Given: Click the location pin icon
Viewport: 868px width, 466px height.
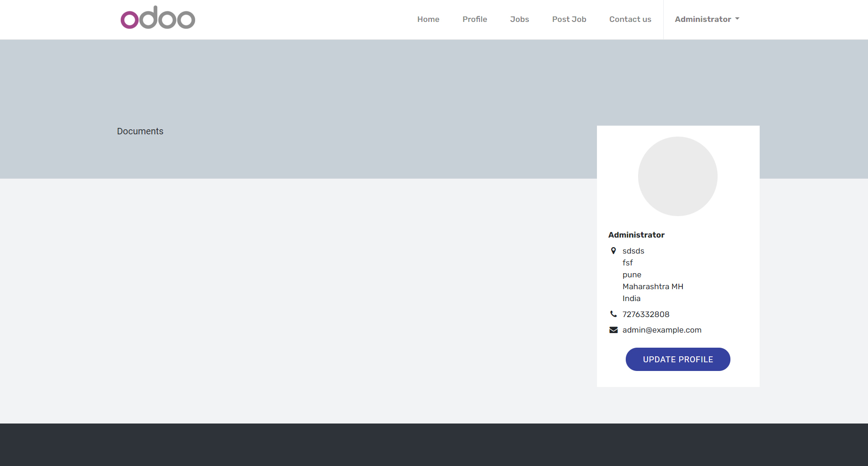Looking at the screenshot, I should pyautogui.click(x=613, y=251).
